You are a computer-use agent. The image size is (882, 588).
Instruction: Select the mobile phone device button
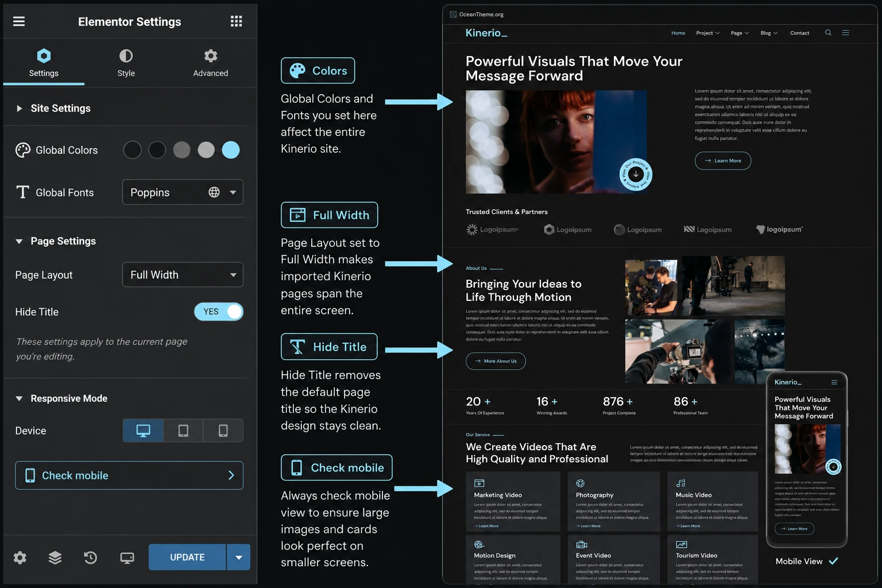point(223,431)
